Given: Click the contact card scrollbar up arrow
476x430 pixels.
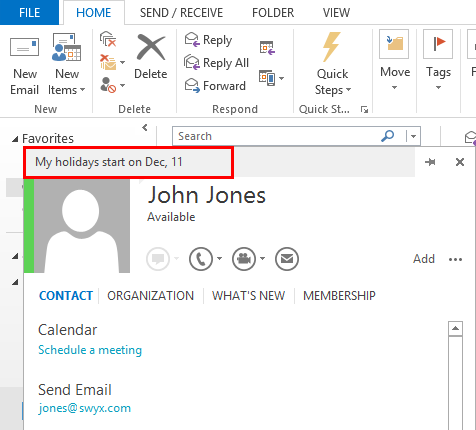Looking at the screenshot, I should pyautogui.click(x=455, y=329).
